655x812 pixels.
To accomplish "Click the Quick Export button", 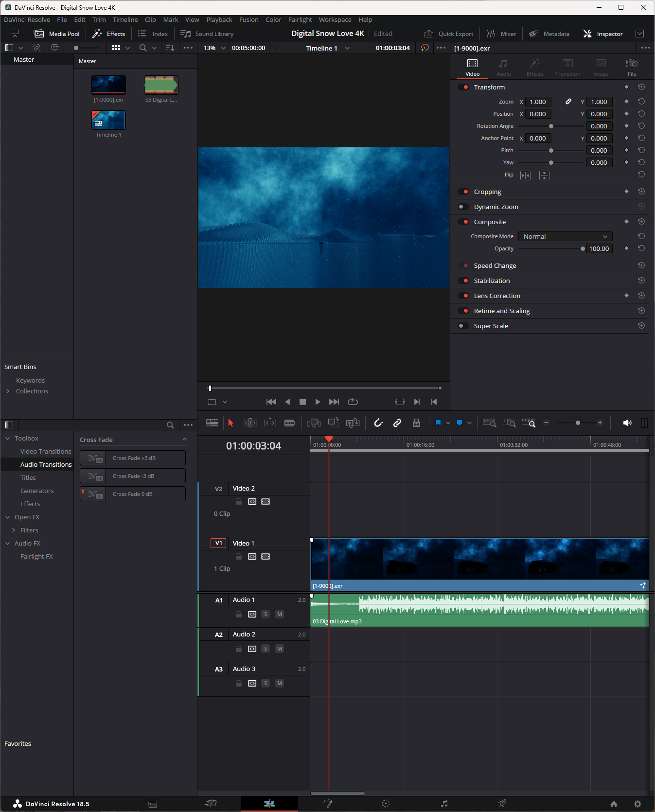I will coord(449,34).
